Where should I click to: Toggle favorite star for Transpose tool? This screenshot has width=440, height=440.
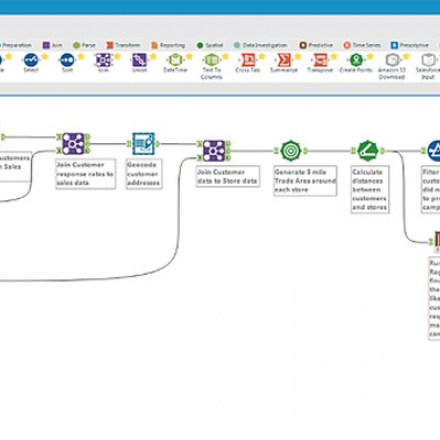(x=334, y=57)
